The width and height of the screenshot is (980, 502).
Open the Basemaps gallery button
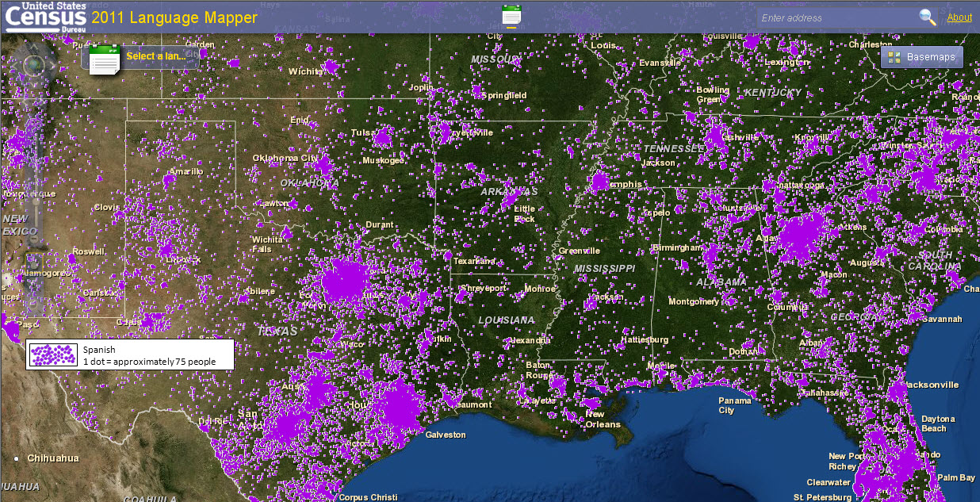(922, 57)
